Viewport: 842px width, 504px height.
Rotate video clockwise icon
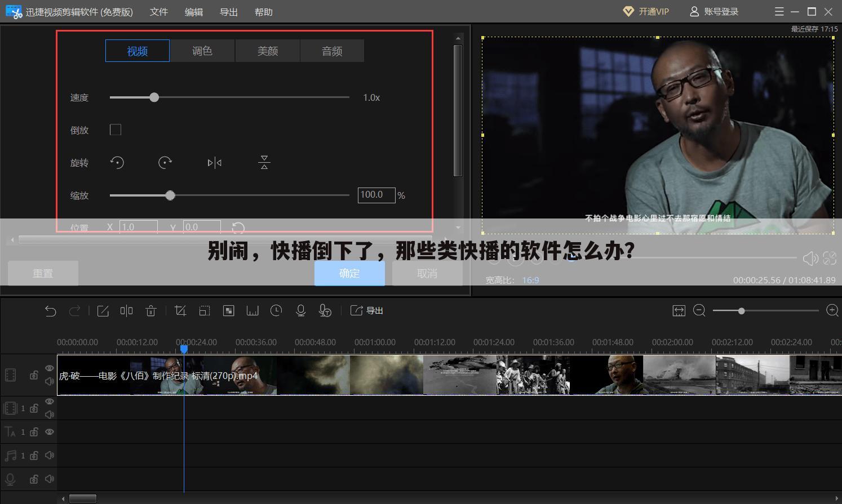pos(165,163)
